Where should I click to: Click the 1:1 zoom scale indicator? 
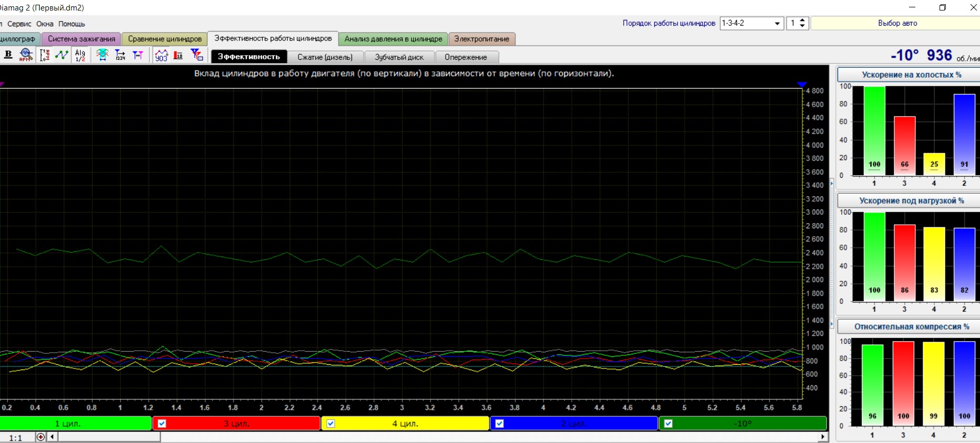[16, 438]
